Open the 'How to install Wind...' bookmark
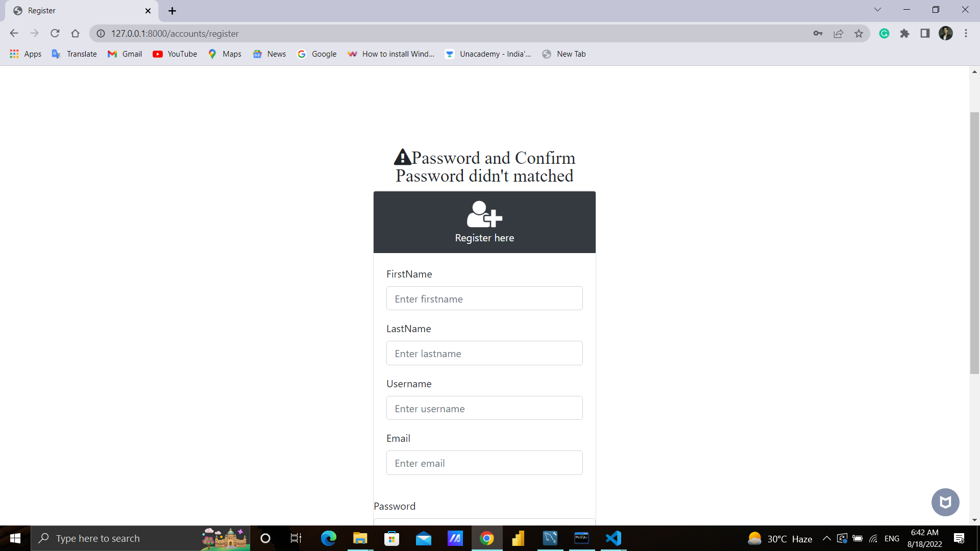Image resolution: width=980 pixels, height=551 pixels. 391,54
